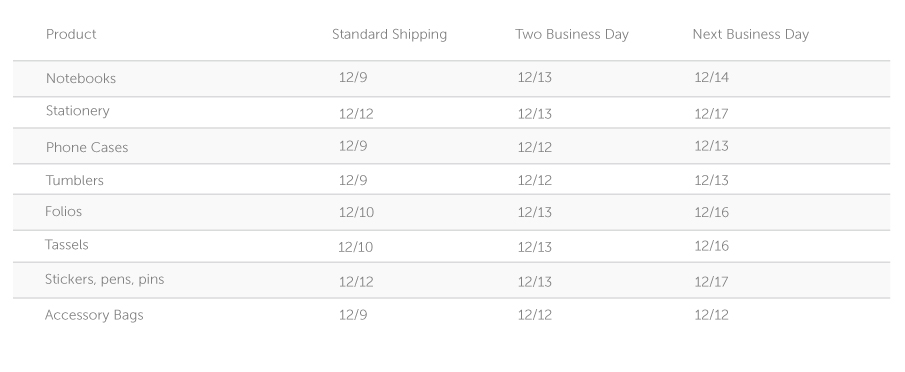This screenshot has width=905, height=372.
Task: Click Folios next business day date 12/16
Action: coord(711,212)
